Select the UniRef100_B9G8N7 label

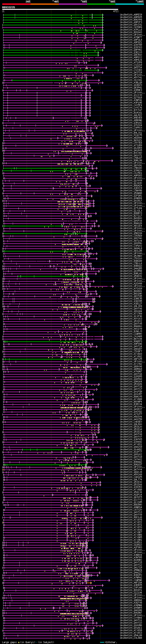131,613
